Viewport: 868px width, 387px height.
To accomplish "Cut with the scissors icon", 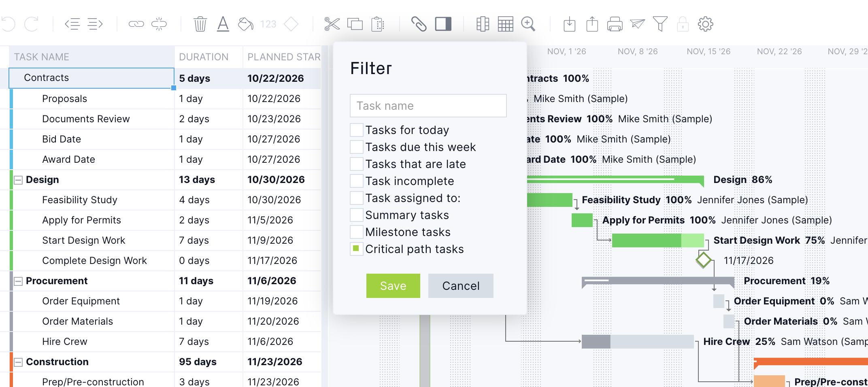I will coord(332,24).
